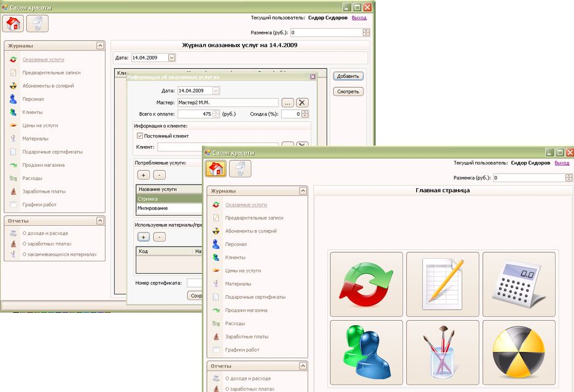Open Графики работ in front window sidebar
Screen dimensions: 574x392
tap(242, 350)
